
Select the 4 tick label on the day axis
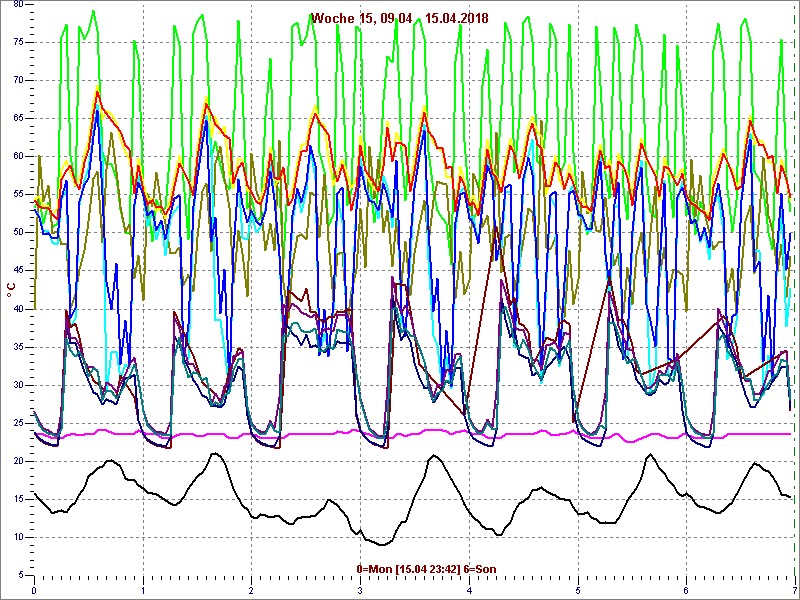point(468,590)
